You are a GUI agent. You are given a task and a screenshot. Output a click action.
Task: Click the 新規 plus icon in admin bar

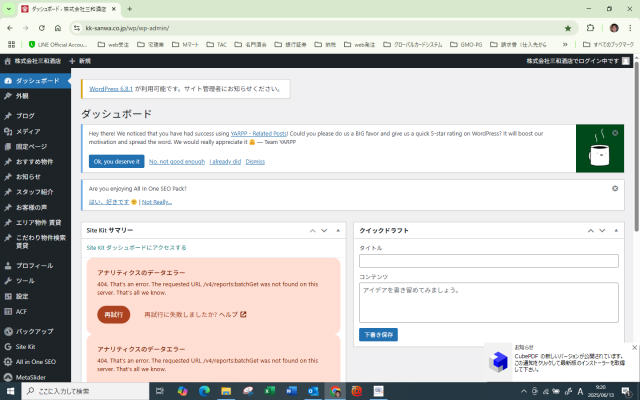coord(72,61)
